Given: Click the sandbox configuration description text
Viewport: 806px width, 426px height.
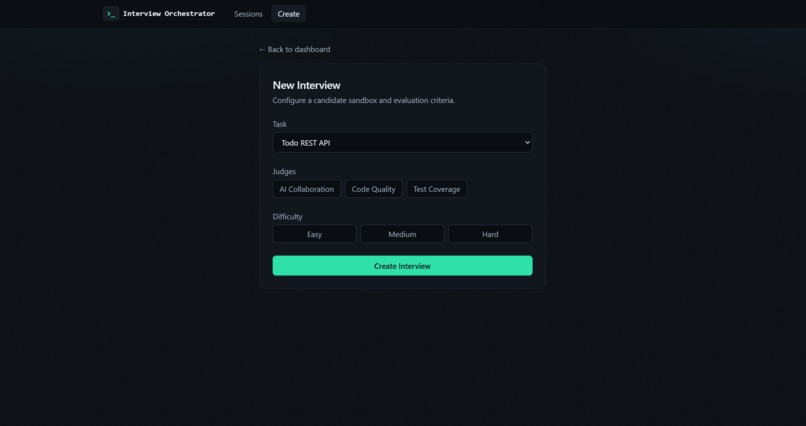Looking at the screenshot, I should (363, 100).
